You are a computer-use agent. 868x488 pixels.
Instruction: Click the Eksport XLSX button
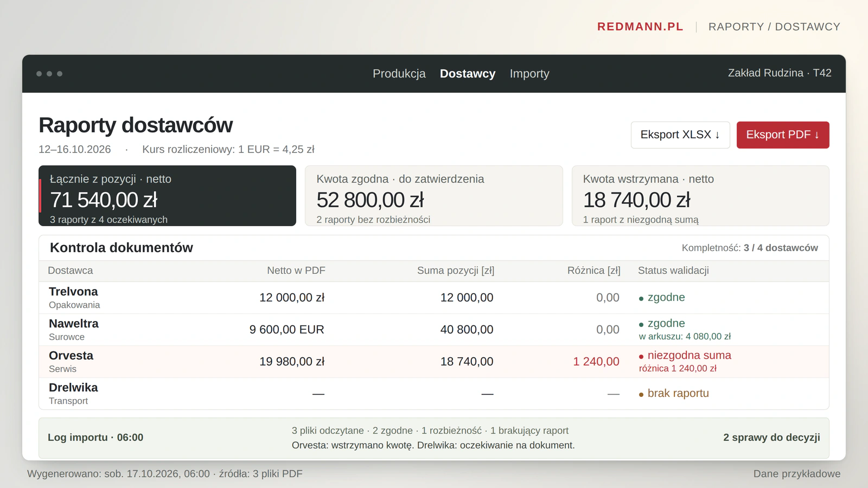tap(680, 135)
